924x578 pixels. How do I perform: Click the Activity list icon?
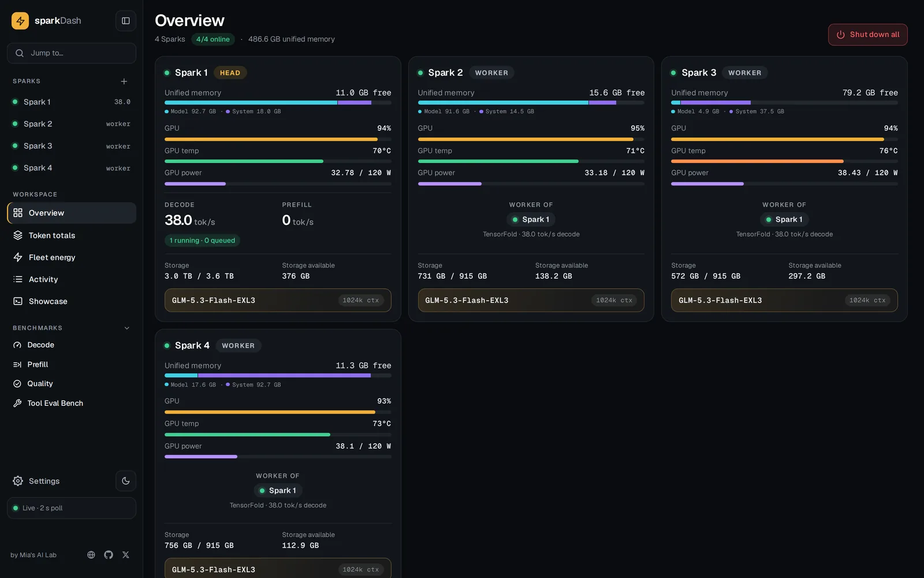point(18,279)
